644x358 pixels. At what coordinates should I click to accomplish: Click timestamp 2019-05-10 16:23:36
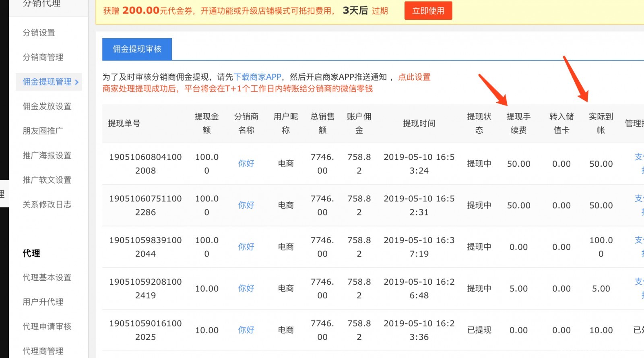tap(419, 330)
